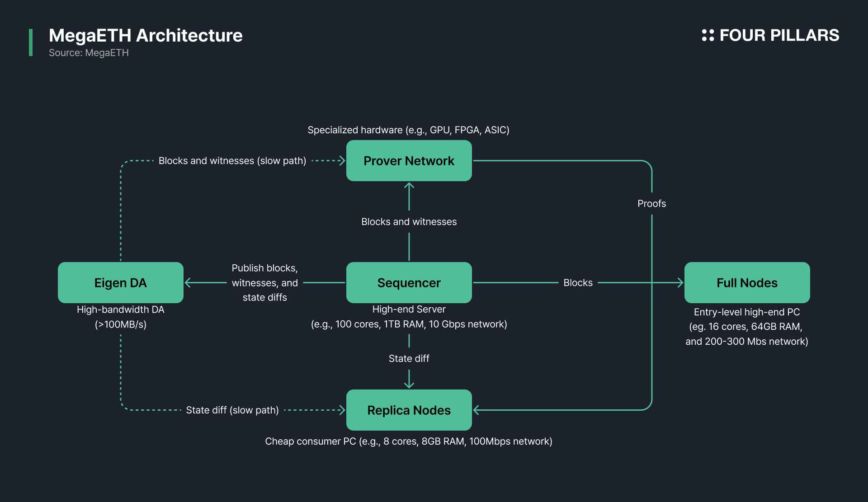The image size is (868, 502).
Task: Click the Four Pillars four-dot logo icon
Action: [708, 35]
